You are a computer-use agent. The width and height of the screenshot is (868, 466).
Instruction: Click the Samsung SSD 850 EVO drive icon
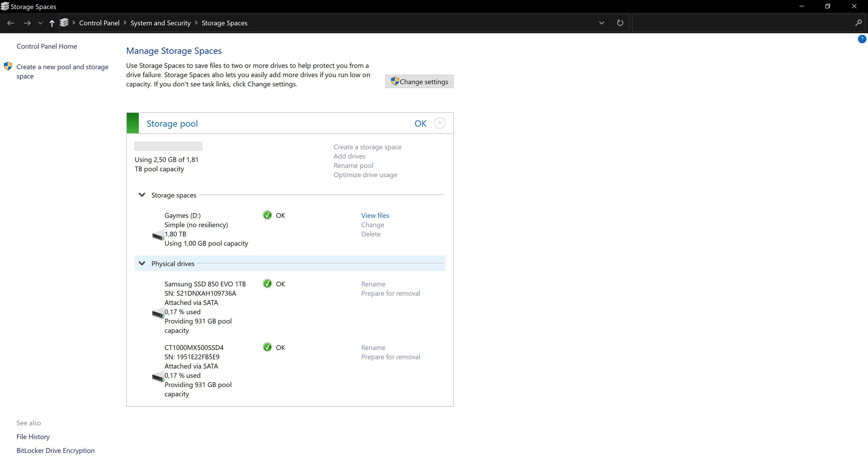click(158, 314)
